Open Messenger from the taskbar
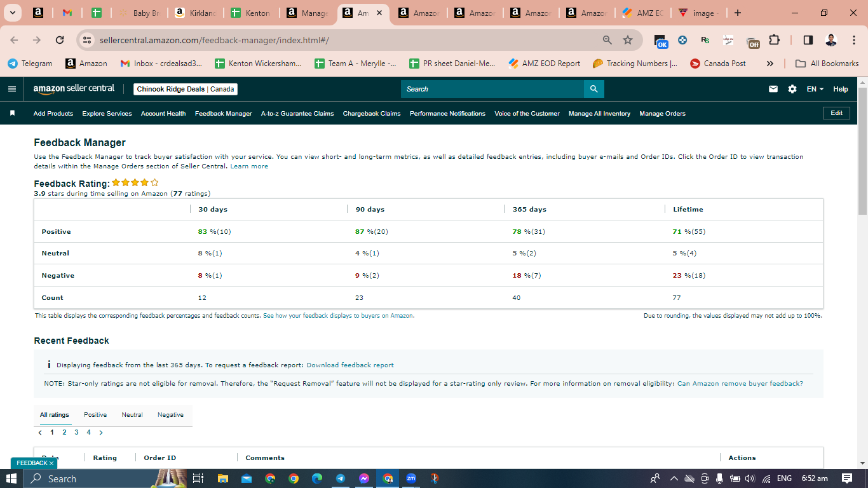The width and height of the screenshot is (868, 488). pyautogui.click(x=364, y=478)
